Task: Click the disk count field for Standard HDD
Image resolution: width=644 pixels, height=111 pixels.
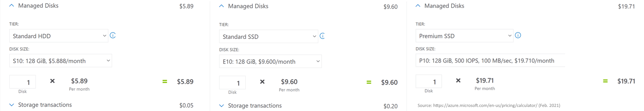Action: (22, 82)
